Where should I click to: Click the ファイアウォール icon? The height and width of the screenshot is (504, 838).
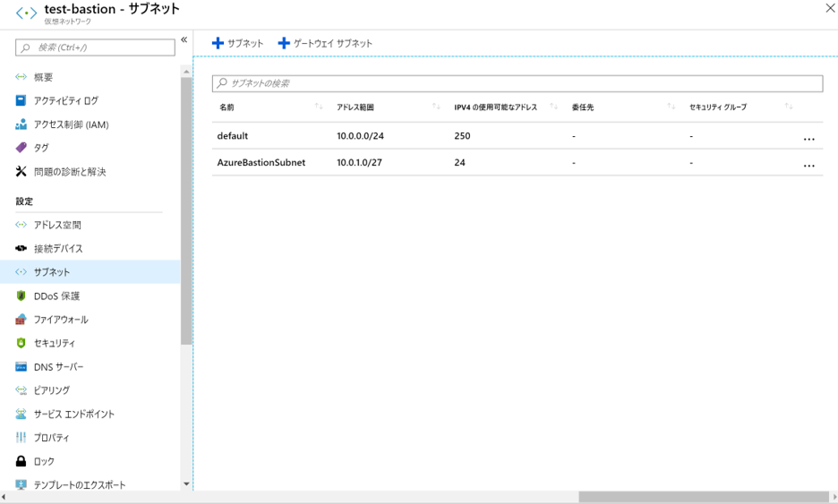point(21,319)
